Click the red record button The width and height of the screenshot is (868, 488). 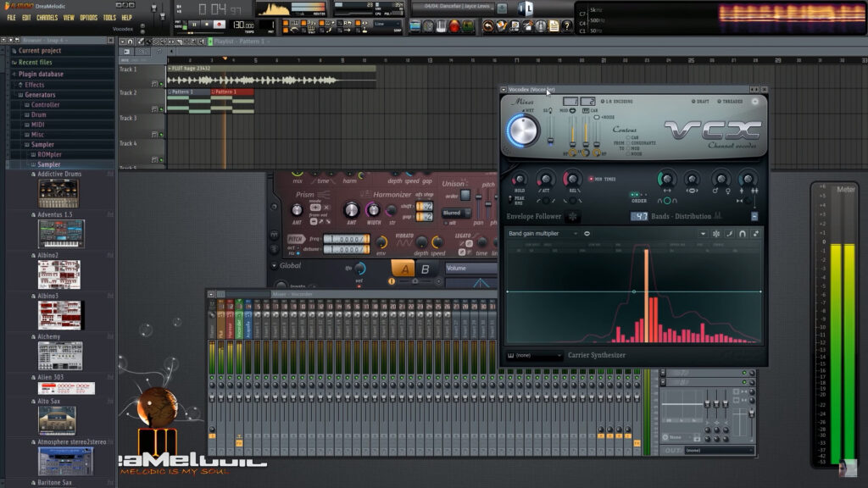point(220,25)
